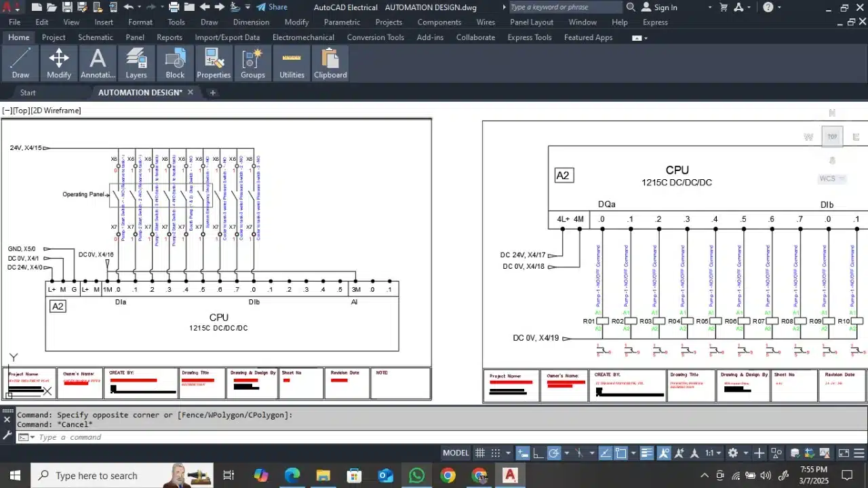
Task: Go to previous project drawing arrow
Action: point(204,7)
